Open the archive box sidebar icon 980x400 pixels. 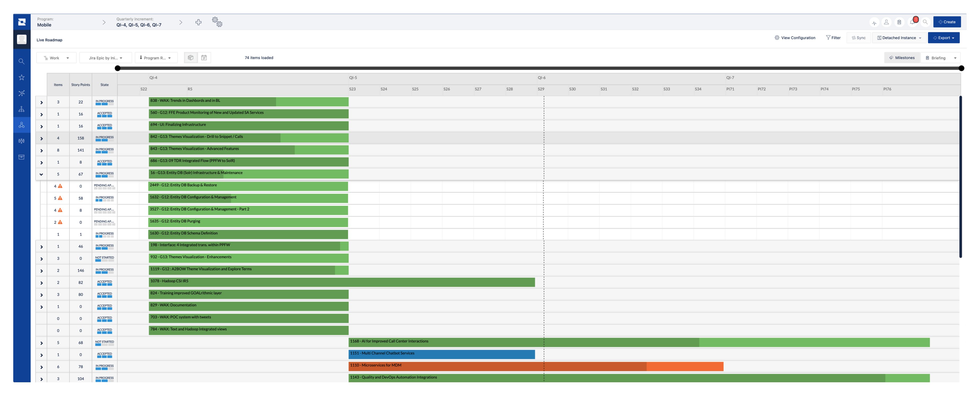click(x=22, y=157)
